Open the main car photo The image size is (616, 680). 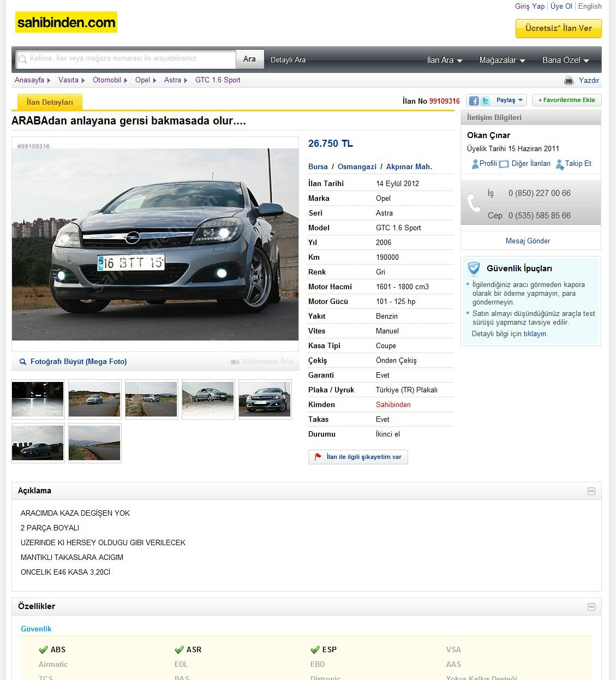(156, 244)
